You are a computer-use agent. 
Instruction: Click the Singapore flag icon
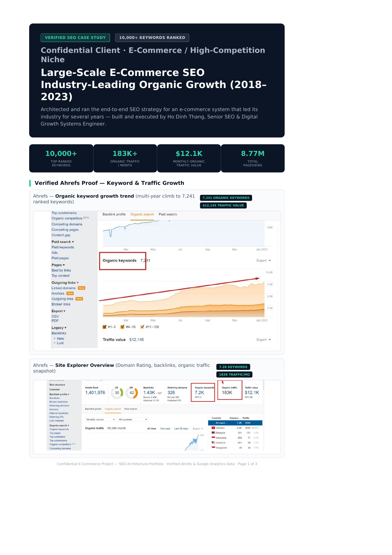point(213,448)
